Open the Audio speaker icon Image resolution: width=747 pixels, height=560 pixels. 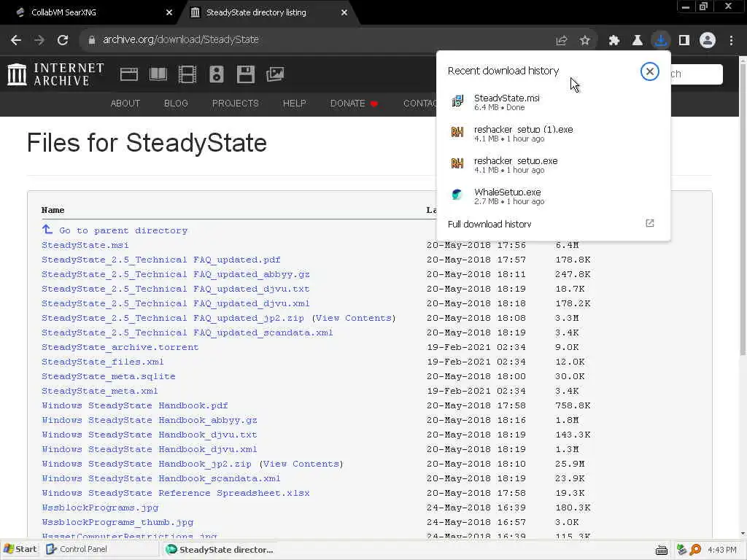[x=216, y=74]
